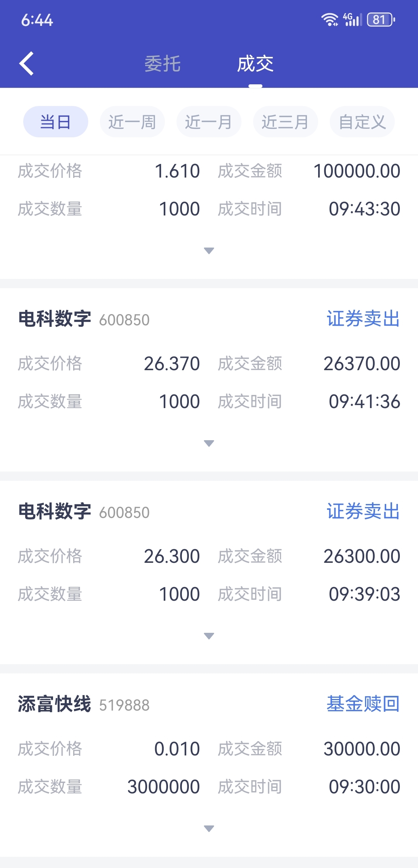Tap the back arrow icon

[x=26, y=63]
